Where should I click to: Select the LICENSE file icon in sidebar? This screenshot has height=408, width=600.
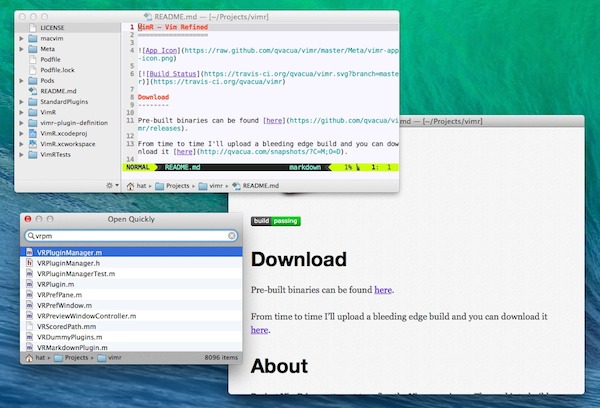point(33,27)
